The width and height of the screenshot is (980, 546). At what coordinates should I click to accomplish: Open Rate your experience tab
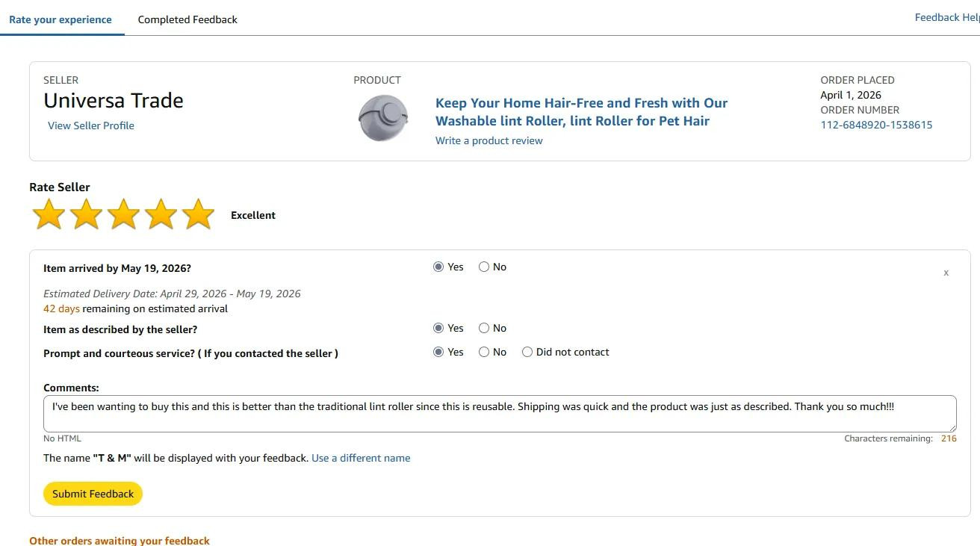(x=61, y=19)
